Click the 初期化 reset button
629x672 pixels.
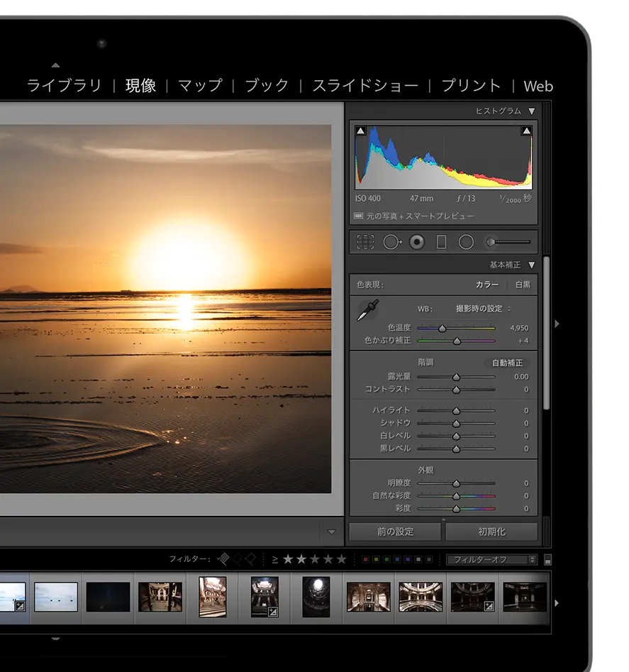tap(491, 532)
